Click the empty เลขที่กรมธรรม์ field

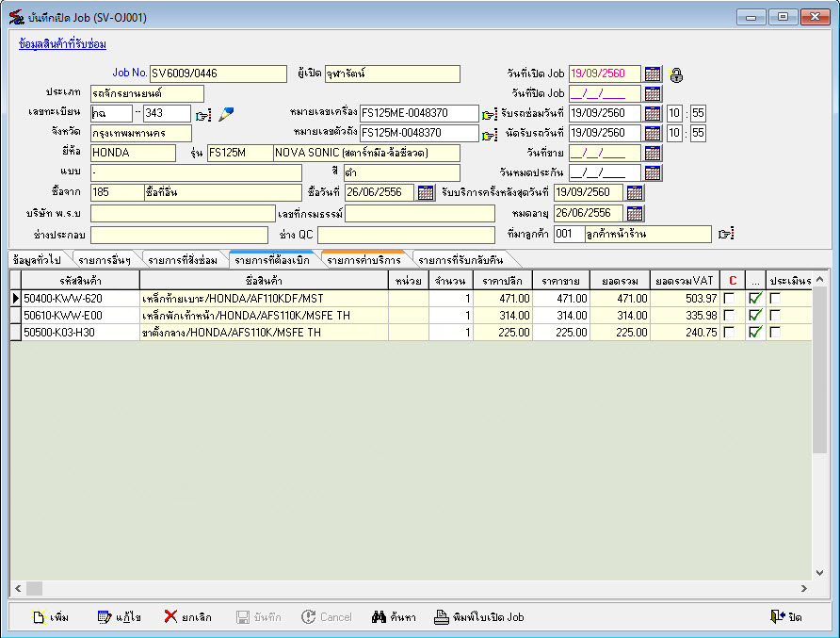pos(419,213)
